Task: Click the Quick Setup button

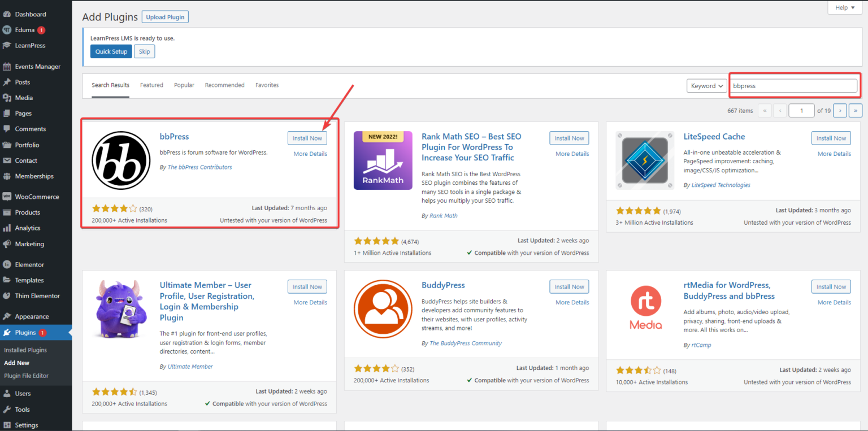Action: (x=111, y=51)
